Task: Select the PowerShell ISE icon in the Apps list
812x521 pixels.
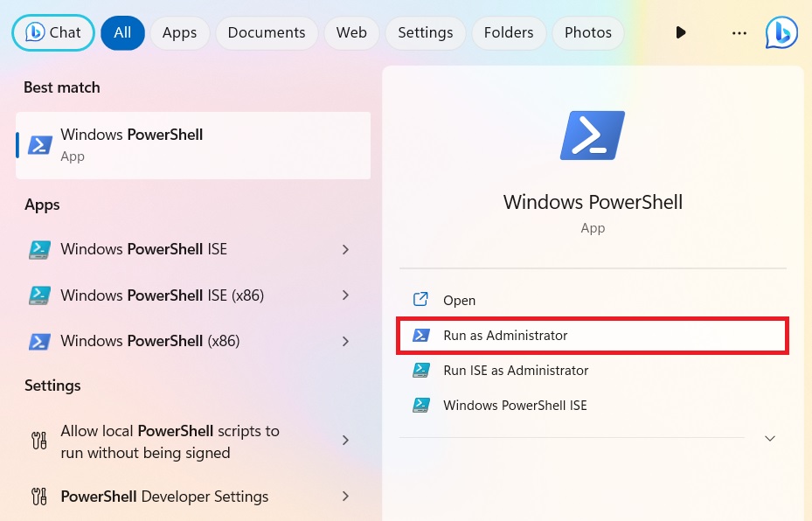Action: (39, 249)
